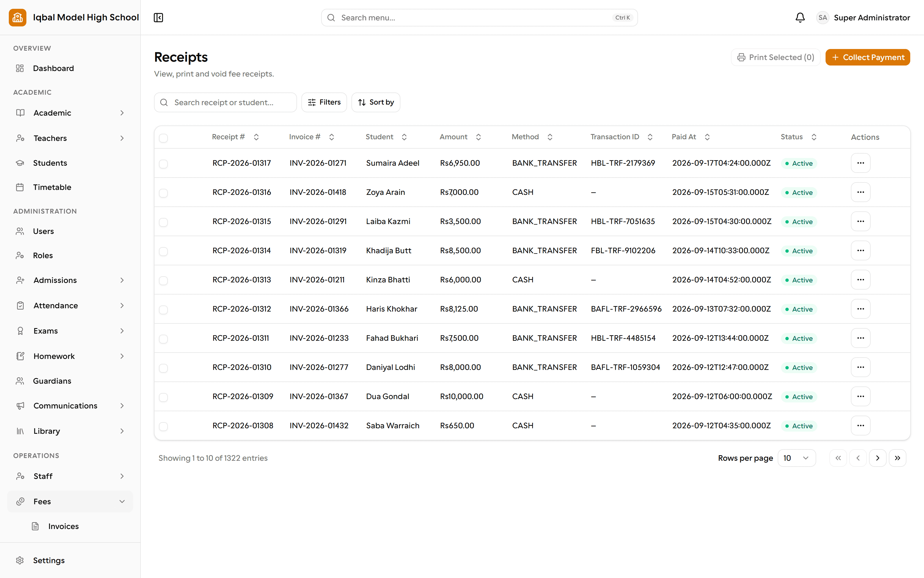Expand the Teachers sidebar section

coord(70,138)
